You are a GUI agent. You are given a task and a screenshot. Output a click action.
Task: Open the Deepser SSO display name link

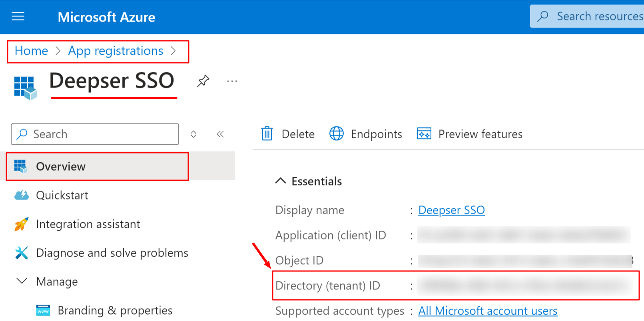(x=452, y=210)
